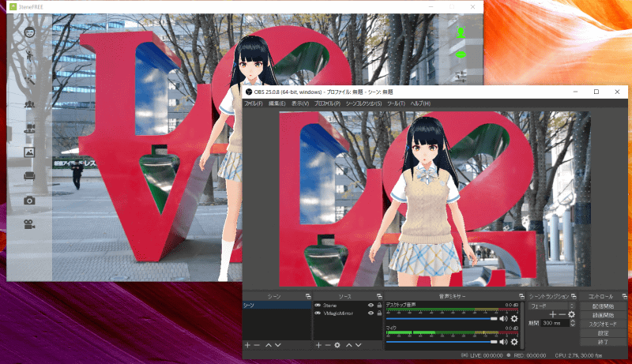Open the ファイル(F) menu in OBS
Image resolution: width=632 pixels, height=364 pixels.
pos(253,103)
